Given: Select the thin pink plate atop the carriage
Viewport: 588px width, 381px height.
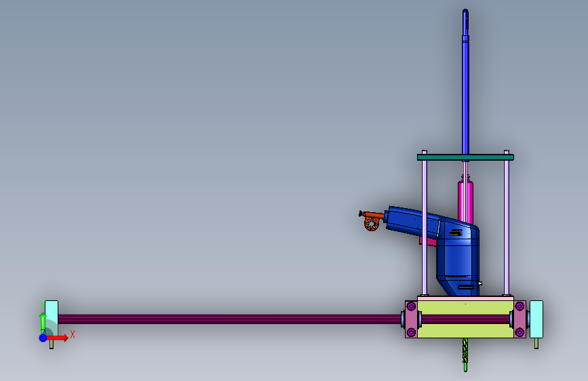Looking at the screenshot, I should pyautogui.click(x=465, y=298).
